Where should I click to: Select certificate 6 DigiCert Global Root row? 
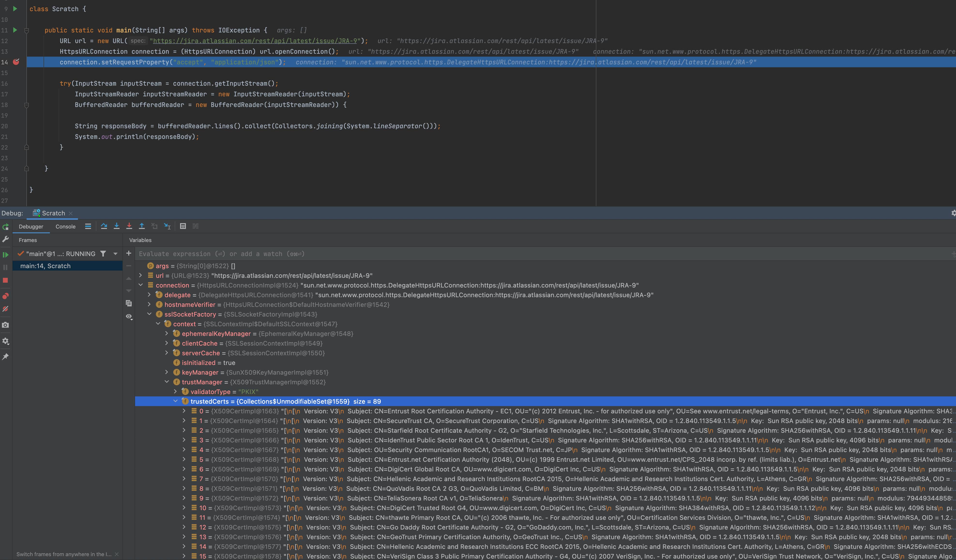pyautogui.click(x=546, y=469)
